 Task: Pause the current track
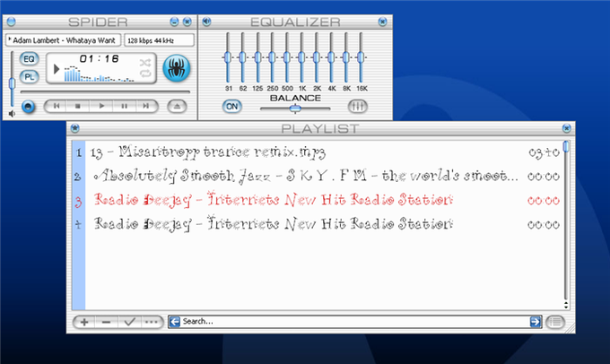124,106
